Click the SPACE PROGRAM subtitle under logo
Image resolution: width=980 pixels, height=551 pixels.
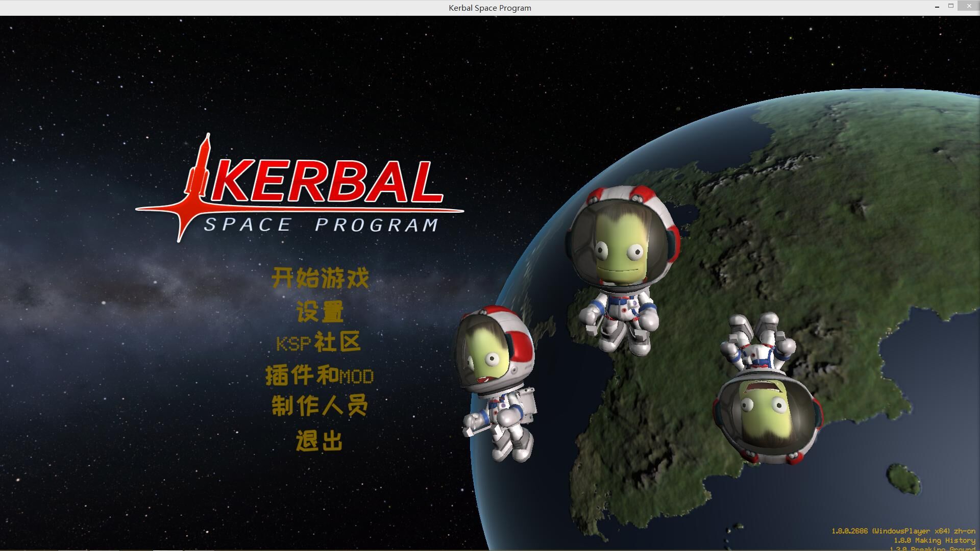pos(322,225)
